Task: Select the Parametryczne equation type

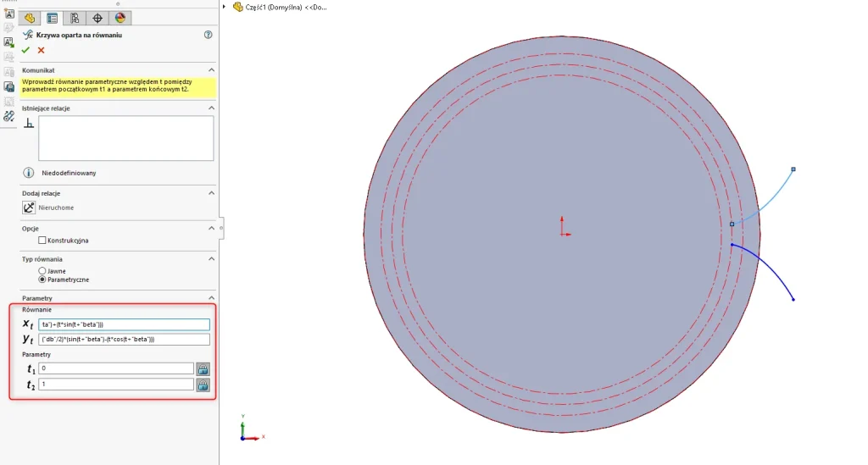Action: (x=42, y=280)
